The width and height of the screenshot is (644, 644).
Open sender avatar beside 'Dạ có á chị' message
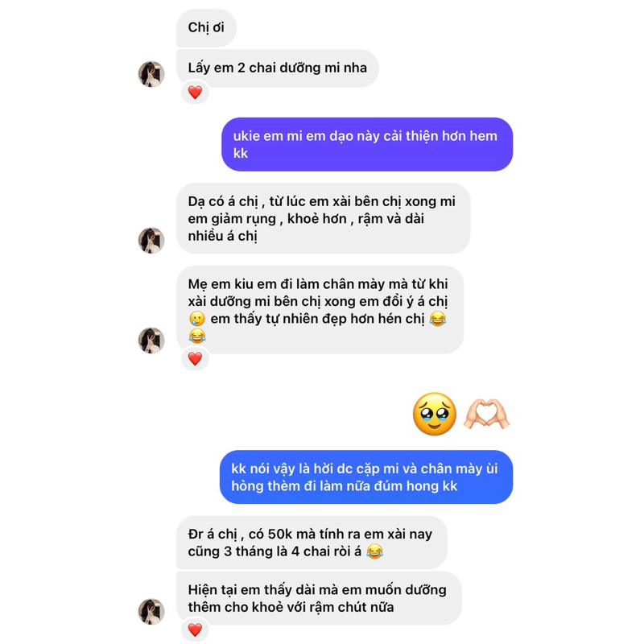[x=151, y=240]
